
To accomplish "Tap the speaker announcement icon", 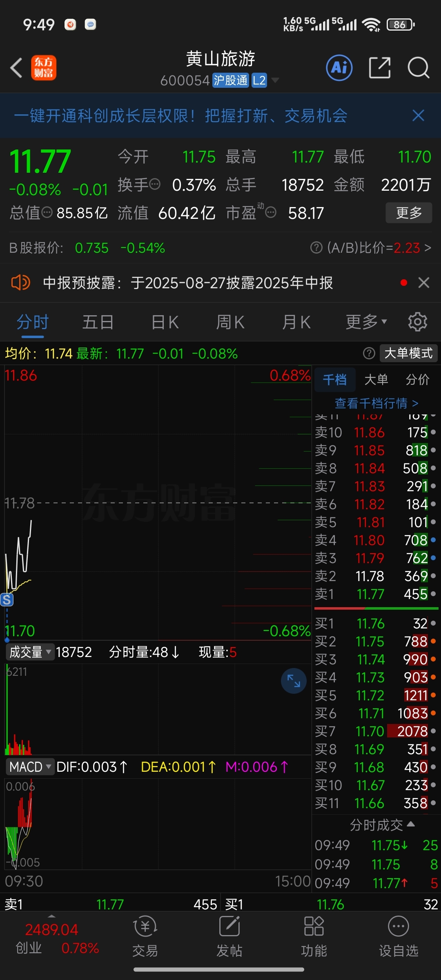I will click(20, 283).
